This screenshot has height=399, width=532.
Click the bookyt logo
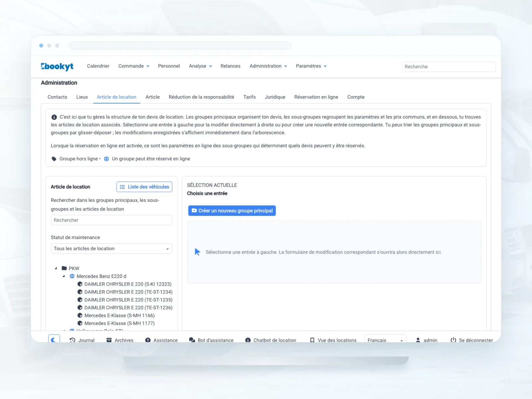[x=57, y=66]
